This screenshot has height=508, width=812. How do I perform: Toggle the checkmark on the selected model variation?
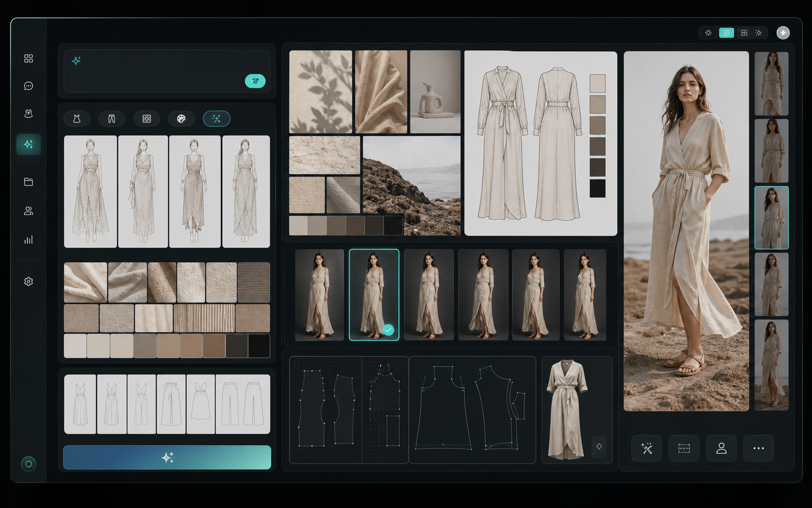click(389, 330)
